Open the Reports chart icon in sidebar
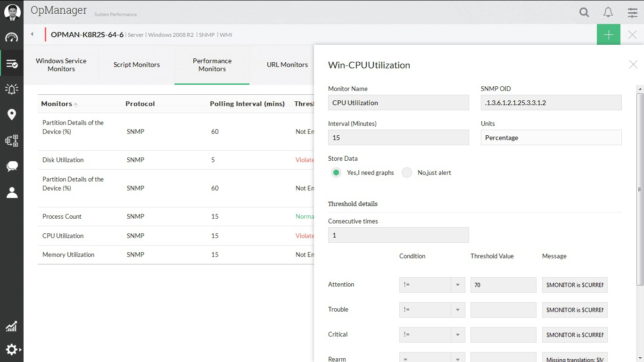This screenshot has height=362, width=644. tap(12, 326)
